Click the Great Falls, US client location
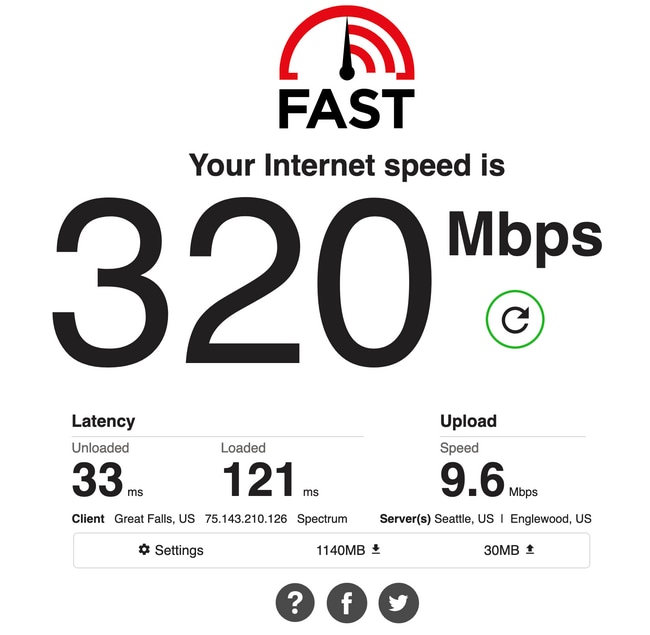This screenshot has width=650, height=635. [x=155, y=519]
